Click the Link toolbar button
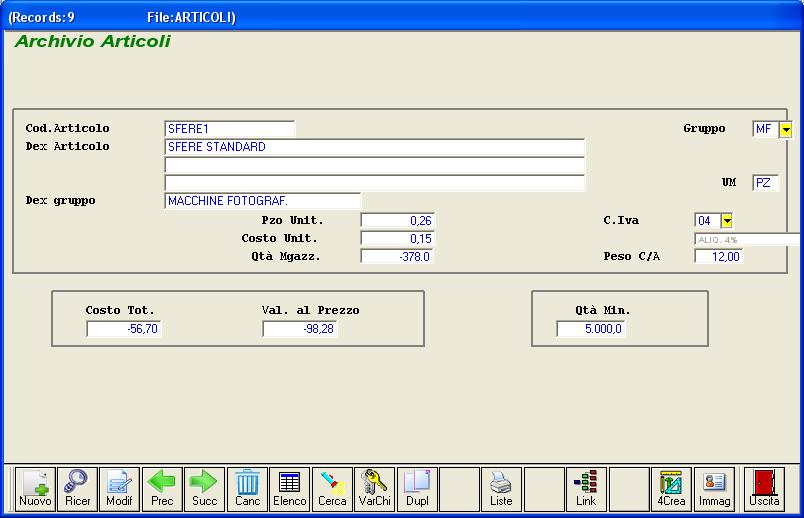This screenshot has width=804, height=518. [586, 489]
